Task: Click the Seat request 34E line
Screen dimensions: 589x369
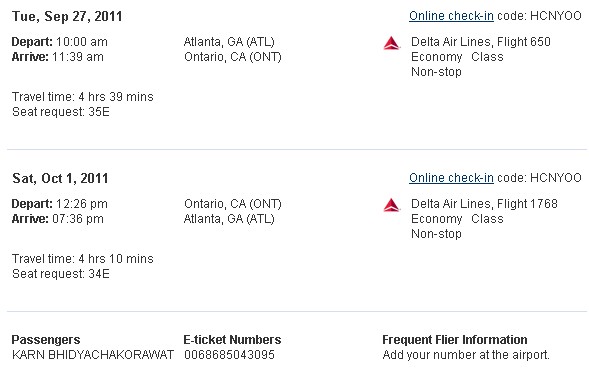Action: click(61, 274)
